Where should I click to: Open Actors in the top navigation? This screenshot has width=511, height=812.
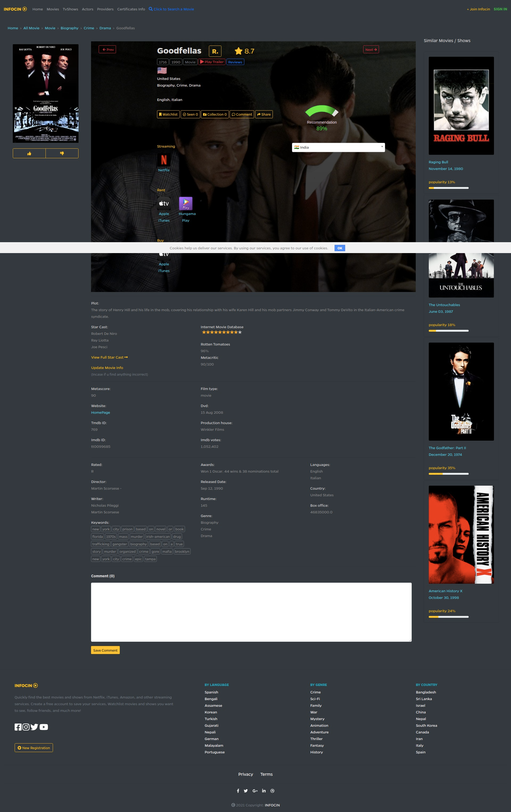(x=88, y=9)
